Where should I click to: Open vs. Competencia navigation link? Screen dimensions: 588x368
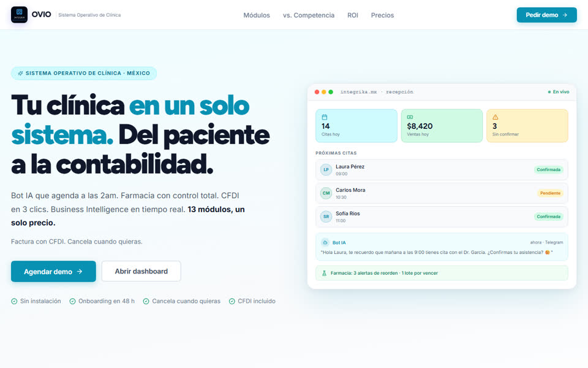click(309, 15)
